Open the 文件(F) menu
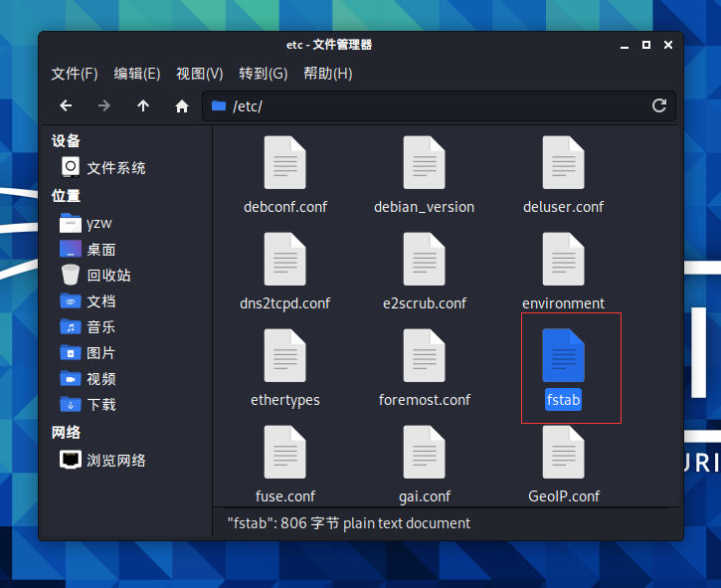The image size is (721, 588). 75,74
